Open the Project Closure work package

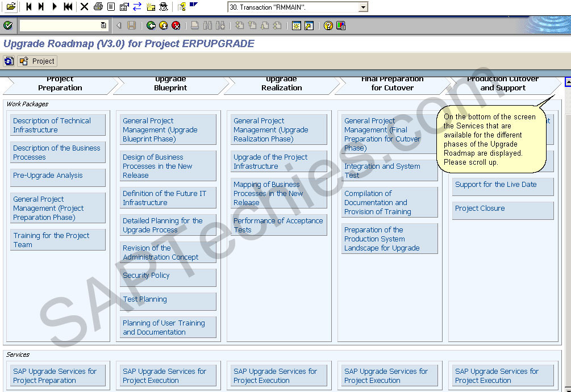[503, 211]
